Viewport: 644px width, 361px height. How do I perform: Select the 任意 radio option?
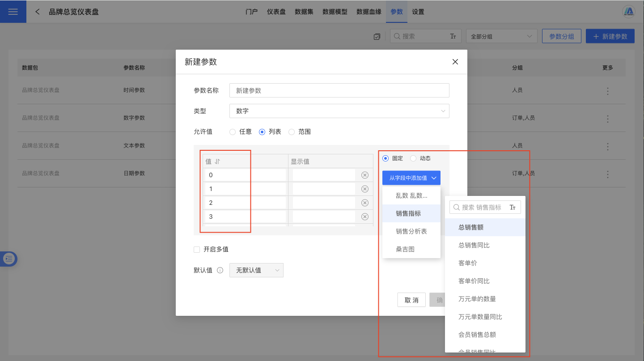(232, 132)
